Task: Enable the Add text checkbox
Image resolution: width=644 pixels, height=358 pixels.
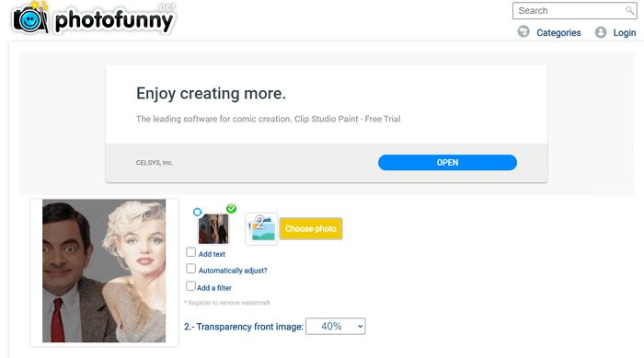Action: (190, 252)
